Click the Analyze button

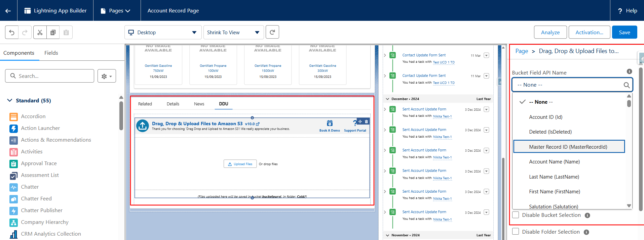point(550,32)
